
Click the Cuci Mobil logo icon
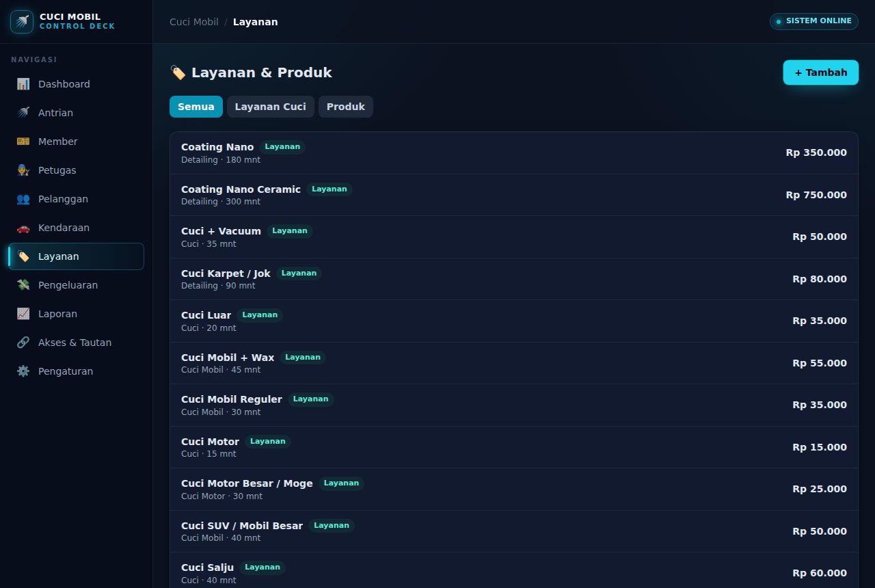click(22, 22)
